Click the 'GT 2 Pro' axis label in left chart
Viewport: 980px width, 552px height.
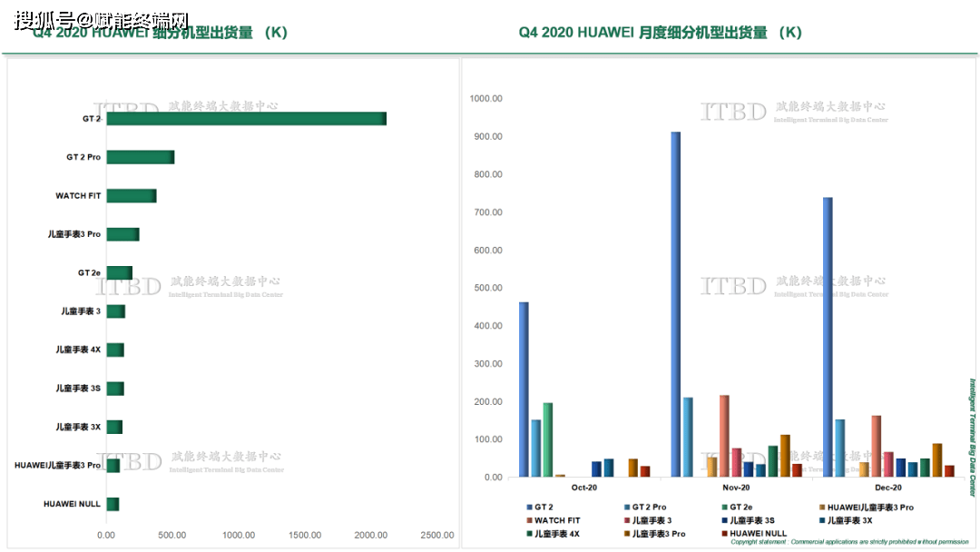pos(83,157)
